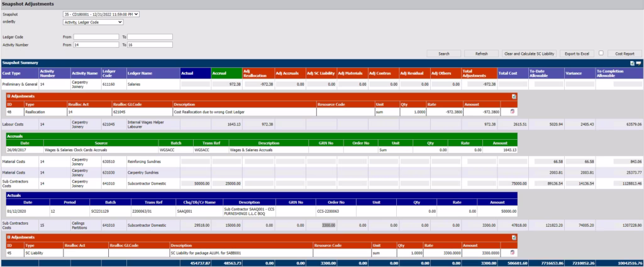Click the Labour Costs cost type cell
Viewport: 644px width, 267px height.
(x=19, y=124)
